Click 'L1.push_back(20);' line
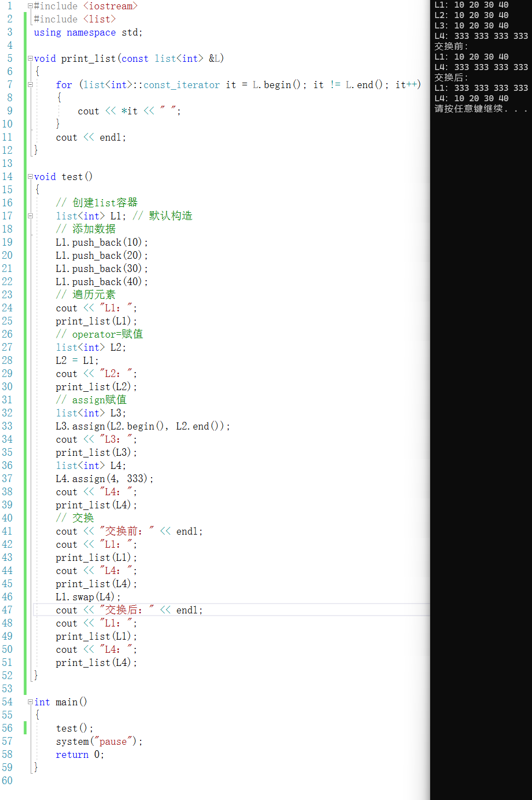 (102, 256)
